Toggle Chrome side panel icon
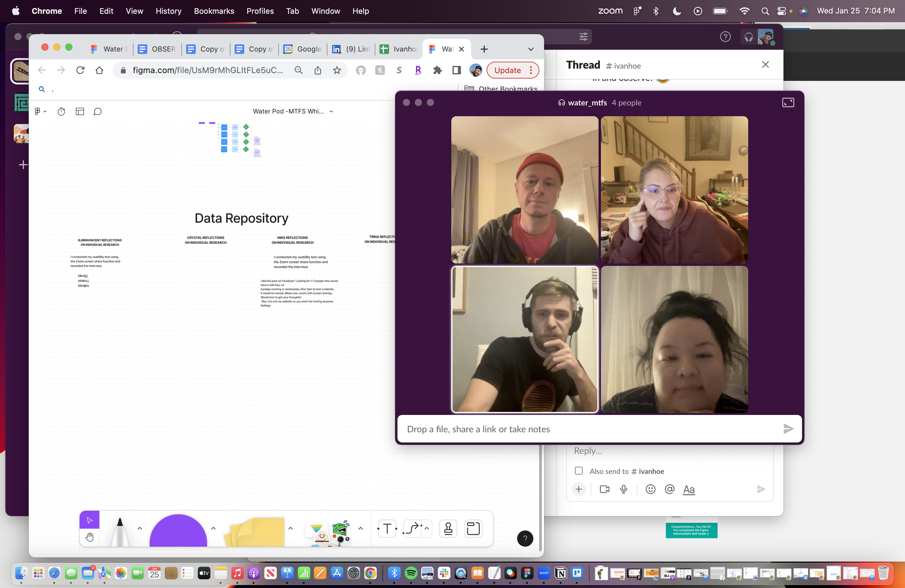Screen dimensions: 905x588 (x=456, y=70)
